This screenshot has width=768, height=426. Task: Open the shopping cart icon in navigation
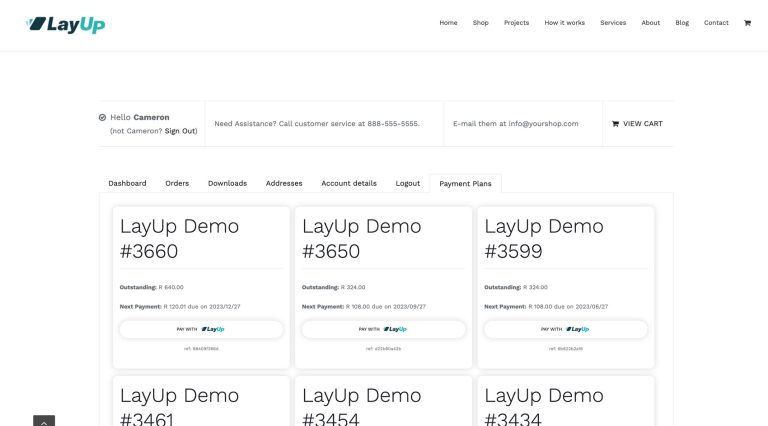[x=747, y=23]
